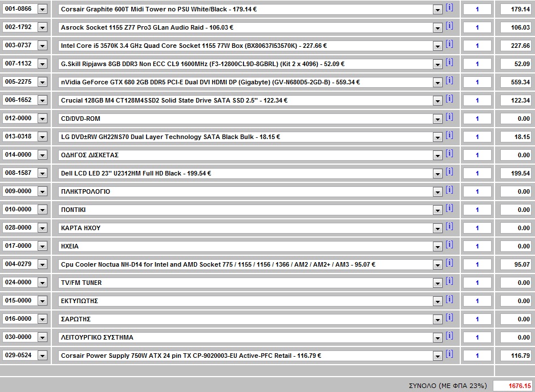The width and height of the screenshot is (535, 392).
Task: Expand code dropdown 004-0279
Action: click(x=42, y=264)
